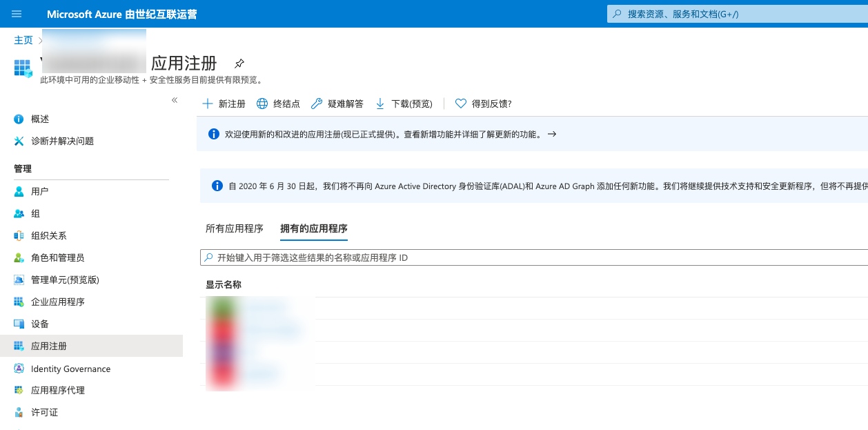Open the hamburger portal menu
This screenshot has width=868, height=430.
17,14
